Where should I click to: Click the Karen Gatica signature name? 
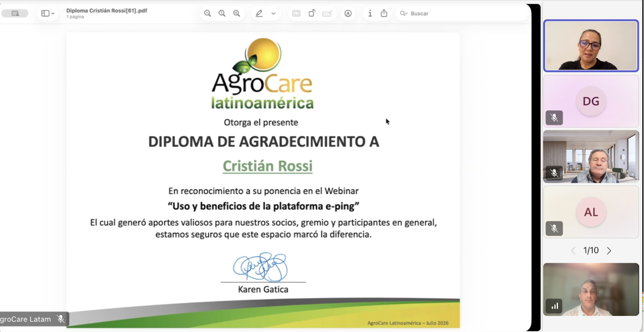tap(263, 289)
